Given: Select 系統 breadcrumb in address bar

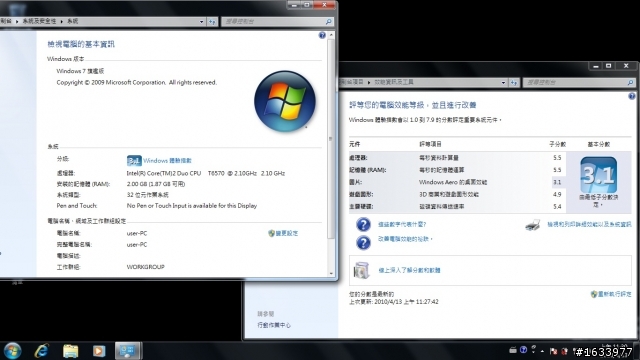Looking at the screenshot, I should click(73, 21).
